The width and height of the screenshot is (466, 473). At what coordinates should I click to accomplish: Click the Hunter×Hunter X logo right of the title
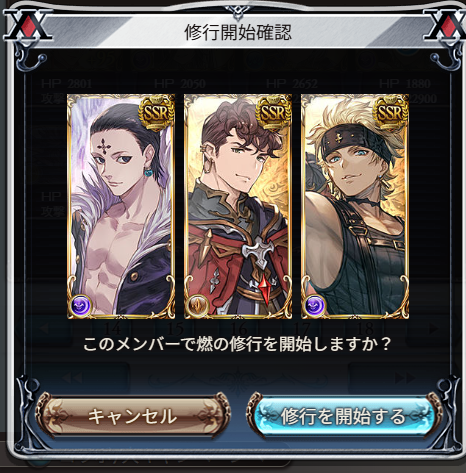click(x=446, y=25)
